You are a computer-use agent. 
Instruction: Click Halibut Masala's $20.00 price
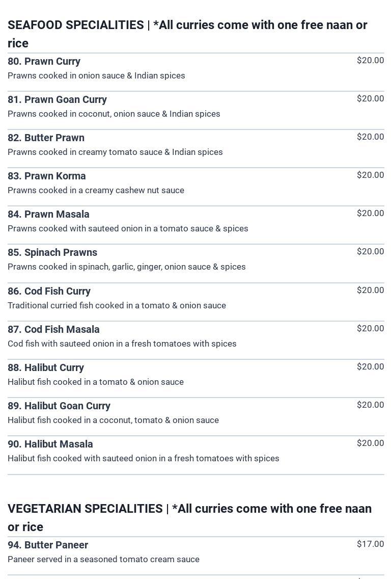coord(370,443)
